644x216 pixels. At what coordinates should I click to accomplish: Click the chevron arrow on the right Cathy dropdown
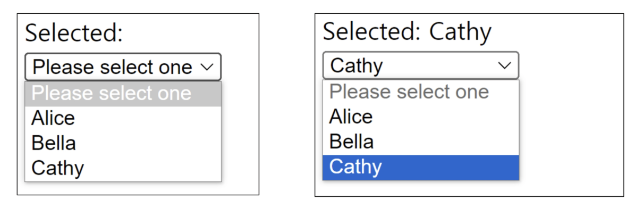504,66
